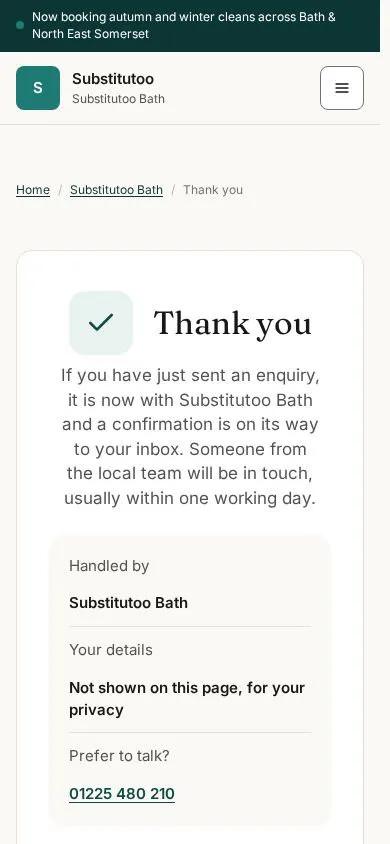
Task: Select the 'Thank you' breadcrumb item
Action: [213, 190]
